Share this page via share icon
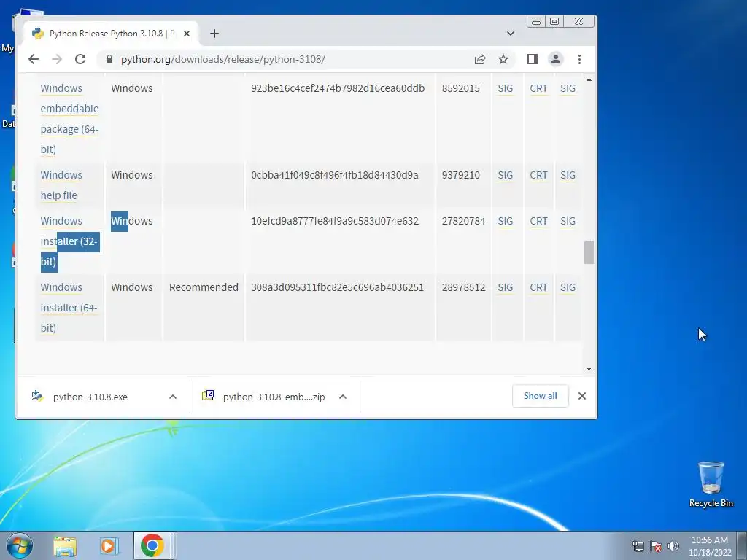The image size is (747, 560). click(480, 59)
